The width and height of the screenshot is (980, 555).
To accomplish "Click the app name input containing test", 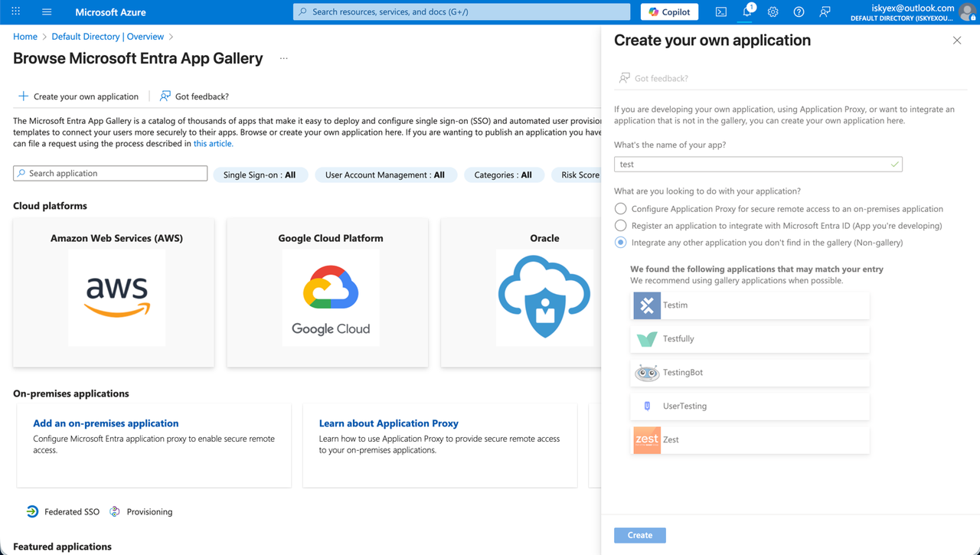I will pos(758,164).
